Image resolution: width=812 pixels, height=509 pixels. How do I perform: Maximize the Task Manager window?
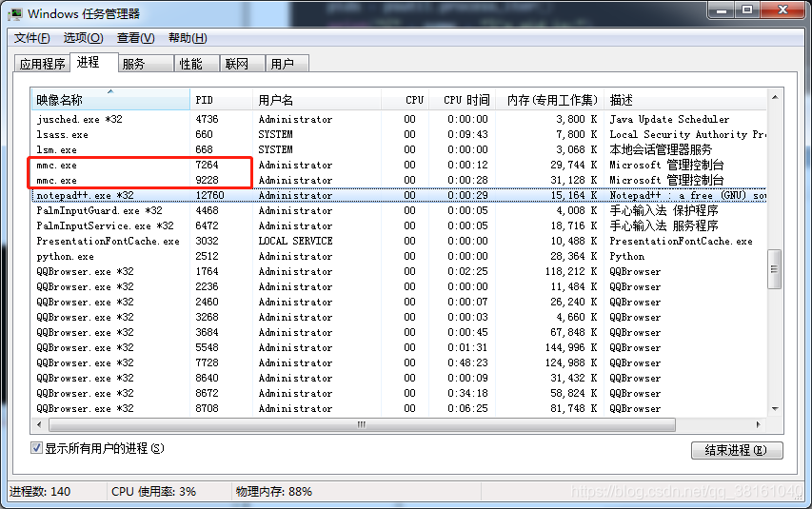point(746,10)
